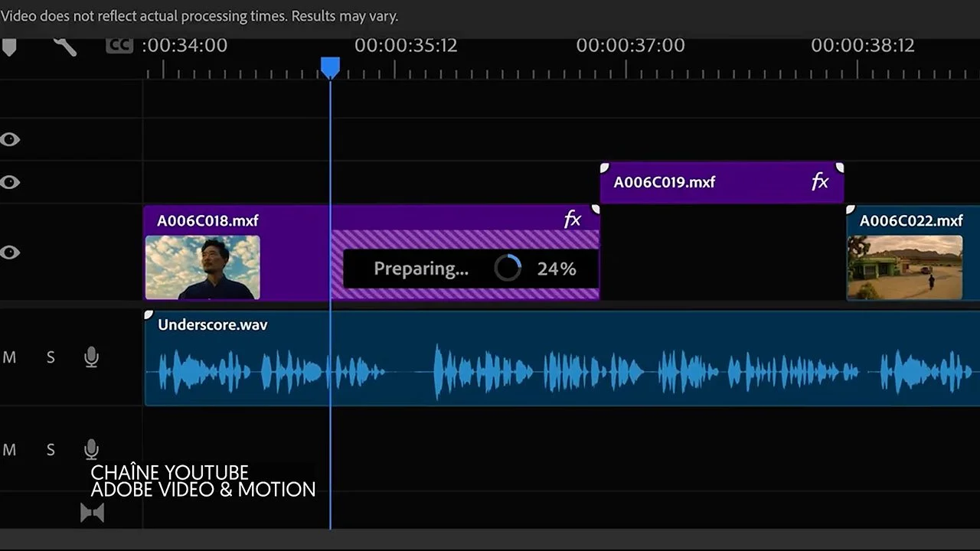
Task: Select the A006C018.mxf clip name
Action: [x=207, y=221]
